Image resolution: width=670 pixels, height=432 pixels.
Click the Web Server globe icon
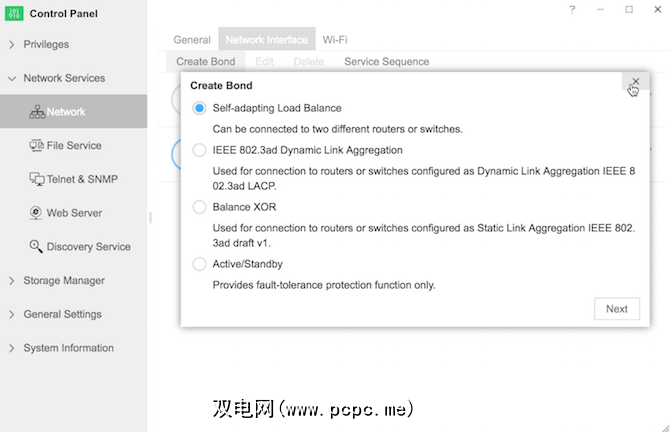pyautogui.click(x=37, y=213)
